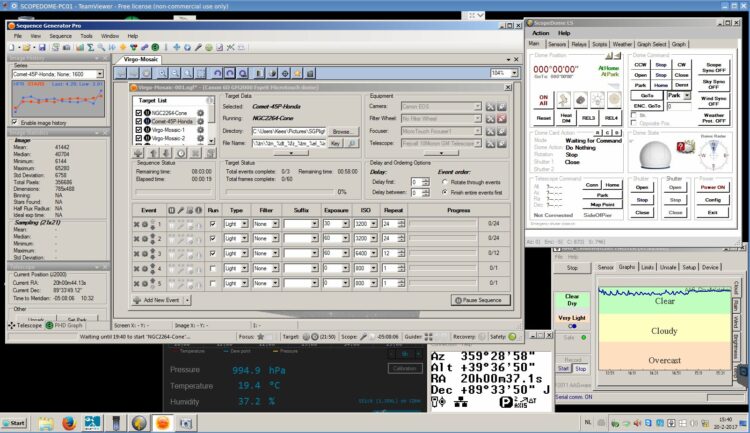The height and width of the screenshot is (433, 750).
Task: Delete event 1 using its X icon
Action: pos(136,224)
